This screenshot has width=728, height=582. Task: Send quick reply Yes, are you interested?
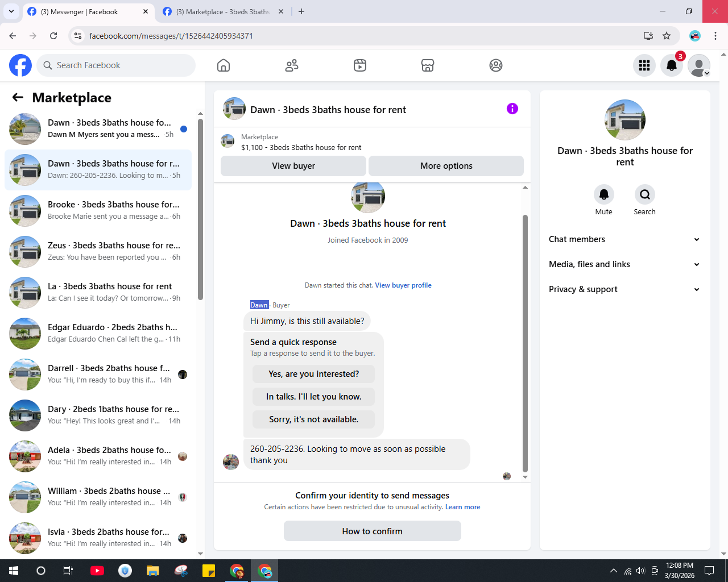click(x=314, y=374)
